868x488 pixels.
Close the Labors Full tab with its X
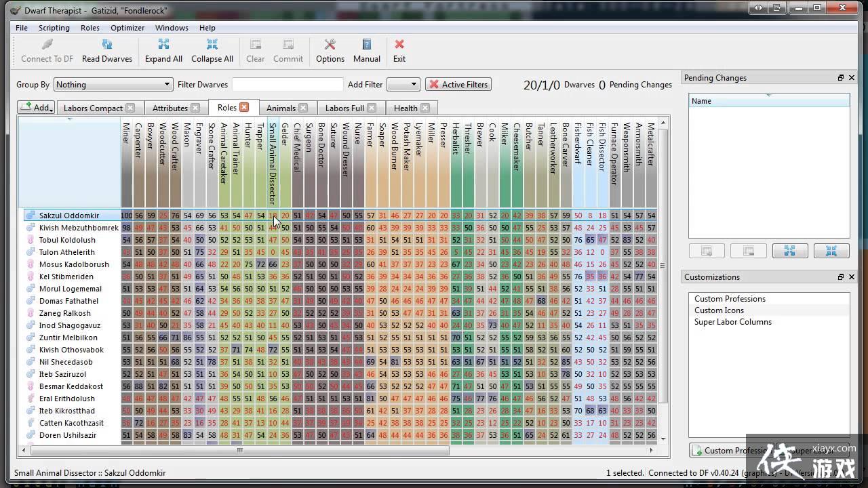pos(372,108)
